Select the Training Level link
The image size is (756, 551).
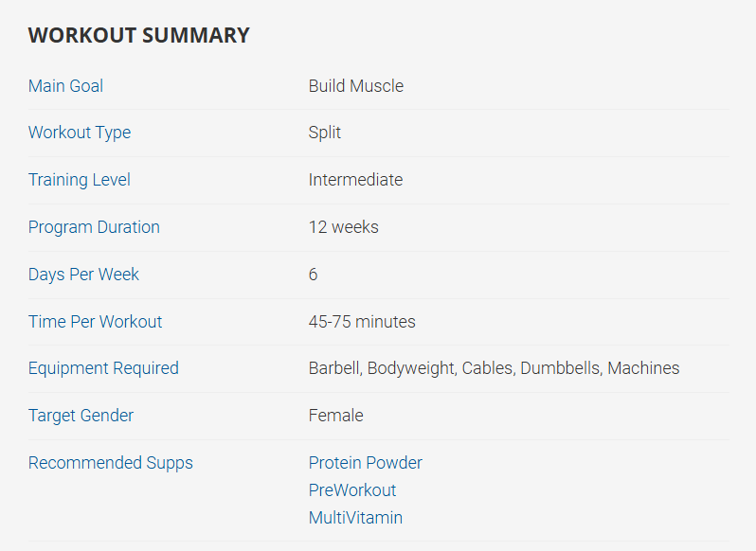click(80, 180)
